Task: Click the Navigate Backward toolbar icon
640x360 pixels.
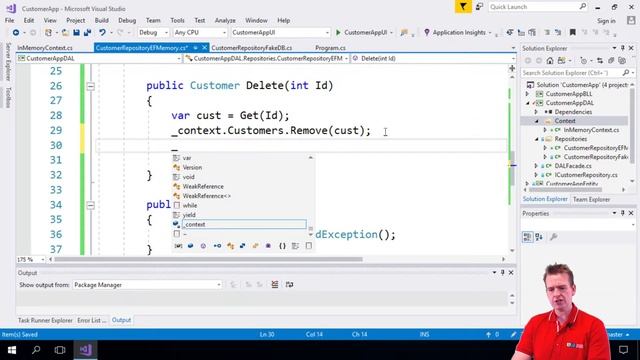Action: (16, 32)
